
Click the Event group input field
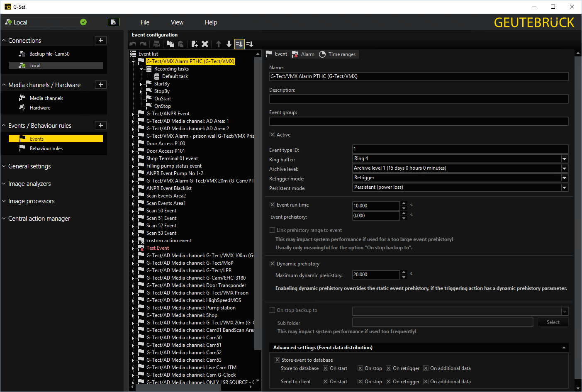tap(419, 121)
